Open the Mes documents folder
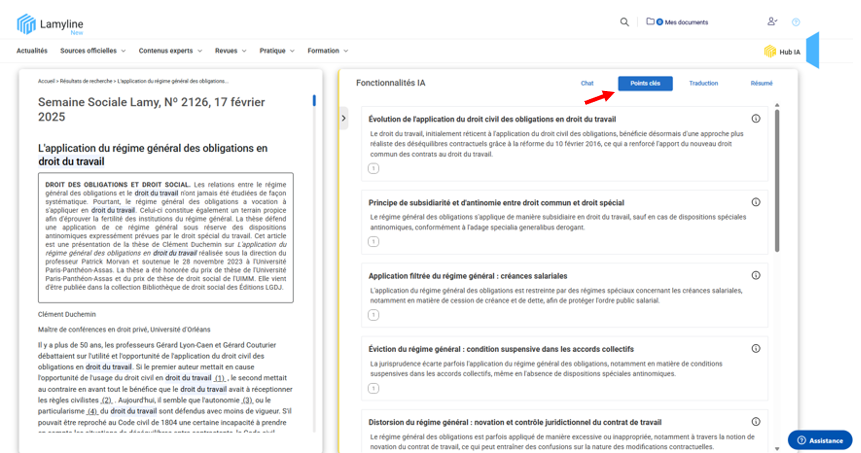861x453 pixels. pyautogui.click(x=677, y=21)
